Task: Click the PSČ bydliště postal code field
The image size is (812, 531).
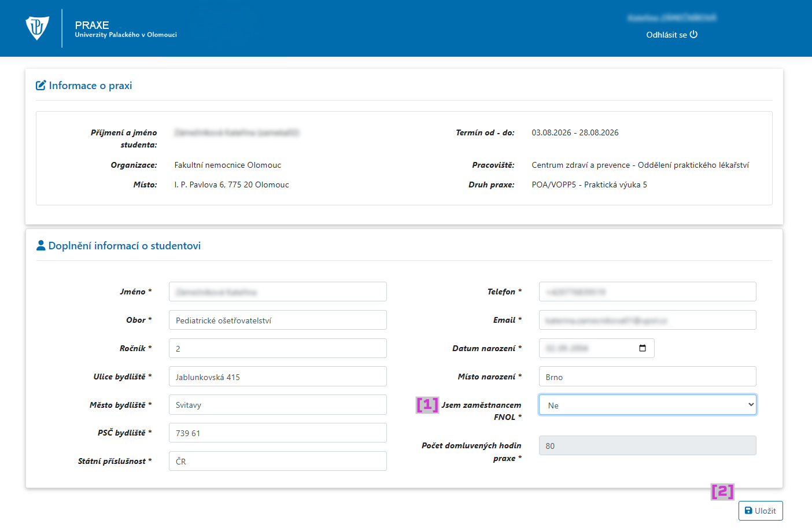Action: (x=278, y=433)
